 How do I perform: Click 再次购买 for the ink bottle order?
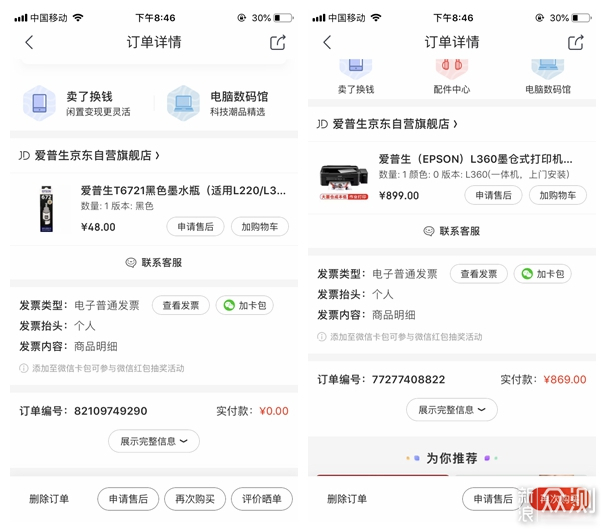click(194, 499)
